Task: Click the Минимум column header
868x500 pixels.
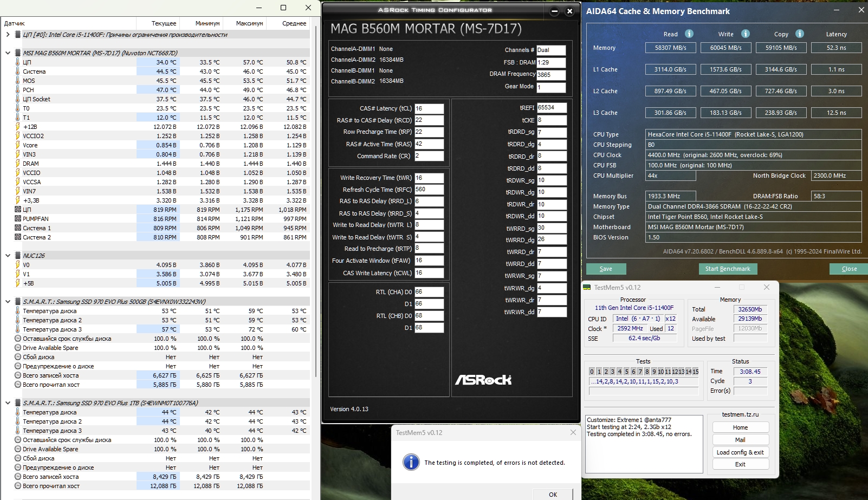Action: (201, 23)
